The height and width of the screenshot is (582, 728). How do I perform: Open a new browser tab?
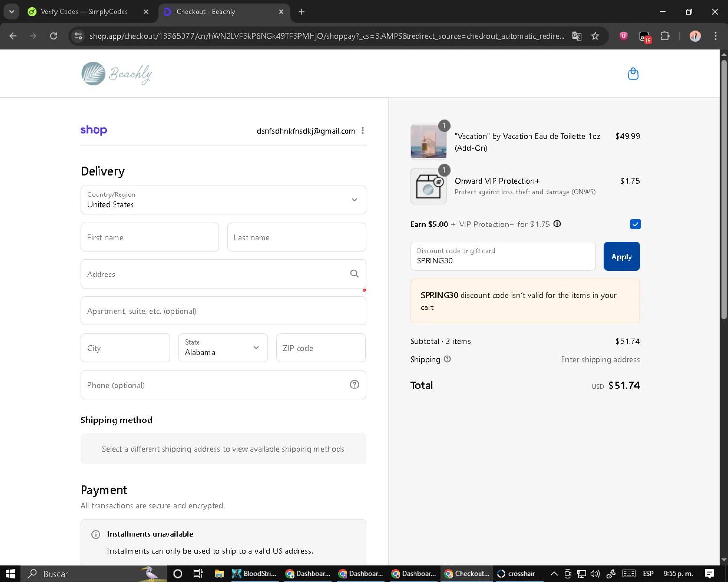(x=301, y=12)
